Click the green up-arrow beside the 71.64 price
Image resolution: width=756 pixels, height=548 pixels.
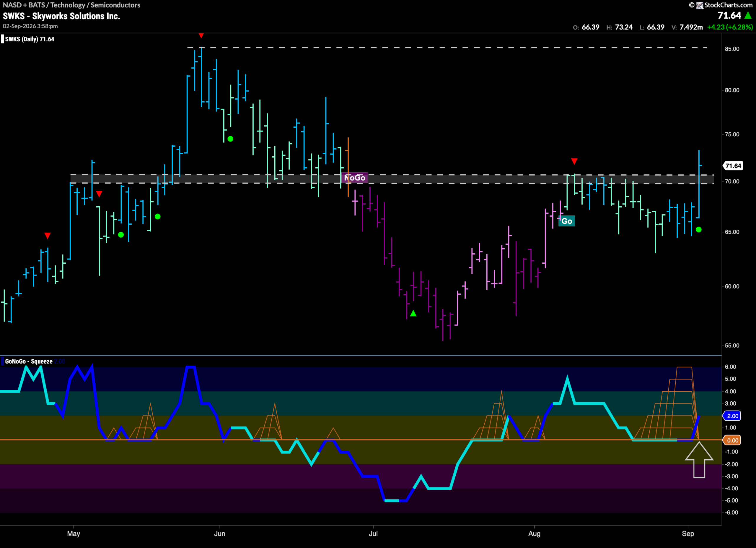(748, 15)
